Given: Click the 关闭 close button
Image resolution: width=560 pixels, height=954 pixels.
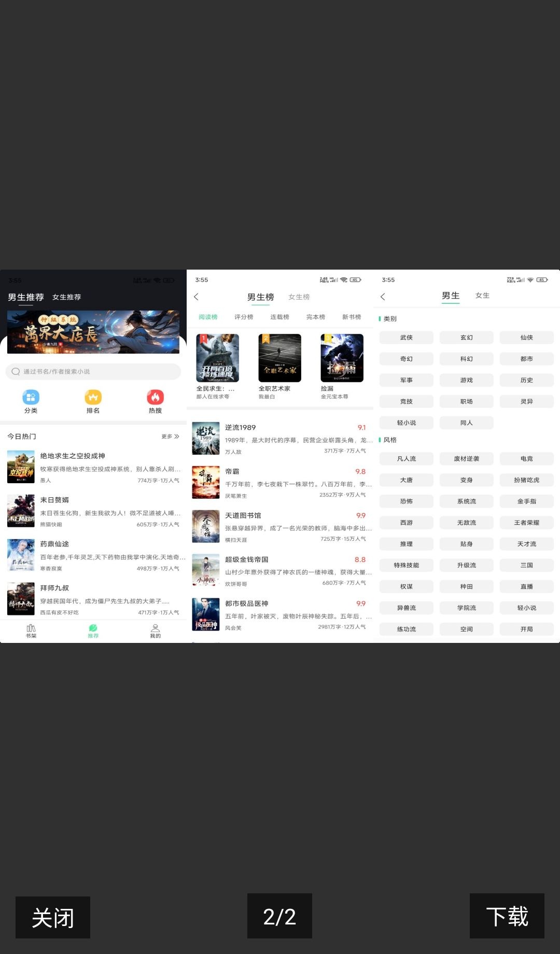Looking at the screenshot, I should [53, 917].
